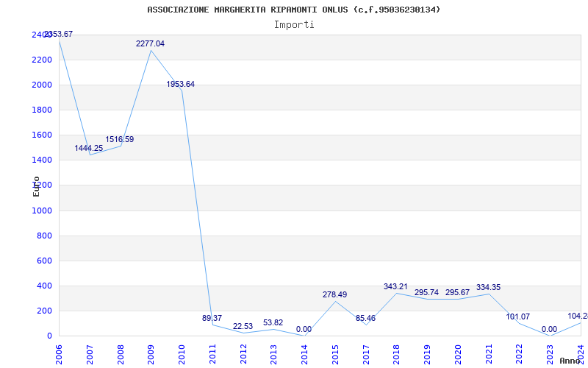The image size is (588, 368).
Task: Click the 2008 year axis label
Action: point(120,355)
